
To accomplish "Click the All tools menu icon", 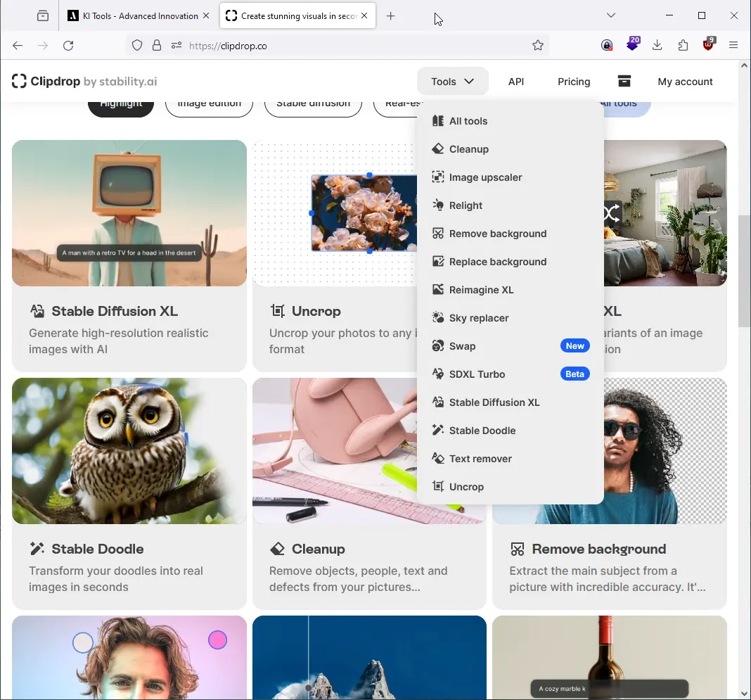I will [438, 121].
